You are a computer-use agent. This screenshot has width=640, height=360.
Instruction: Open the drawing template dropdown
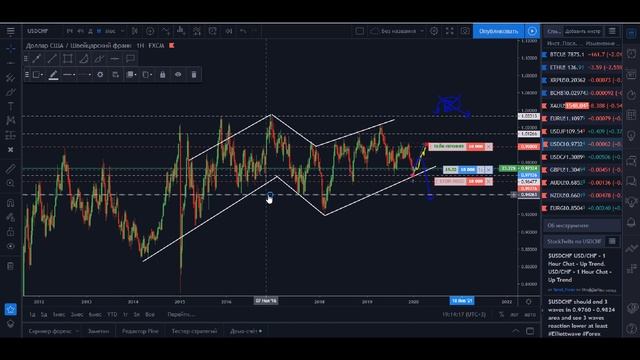point(38,75)
